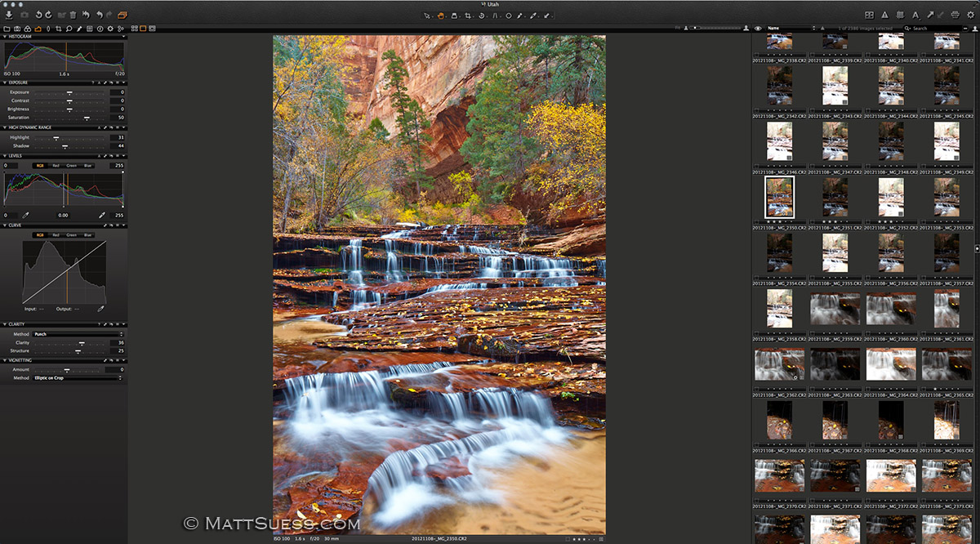This screenshot has height=544, width=980.
Task: Select the thumbnail named 20121108-_MG_2359.CR2
Action: pos(834,308)
